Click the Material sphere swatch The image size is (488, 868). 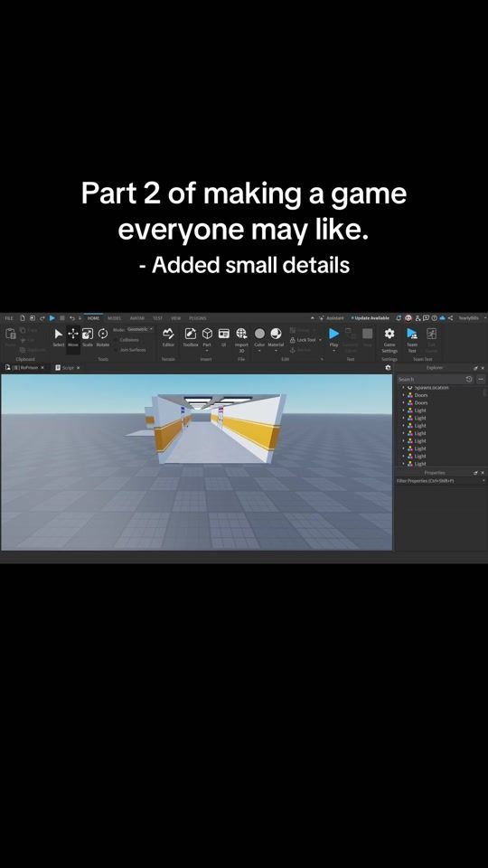point(276,334)
